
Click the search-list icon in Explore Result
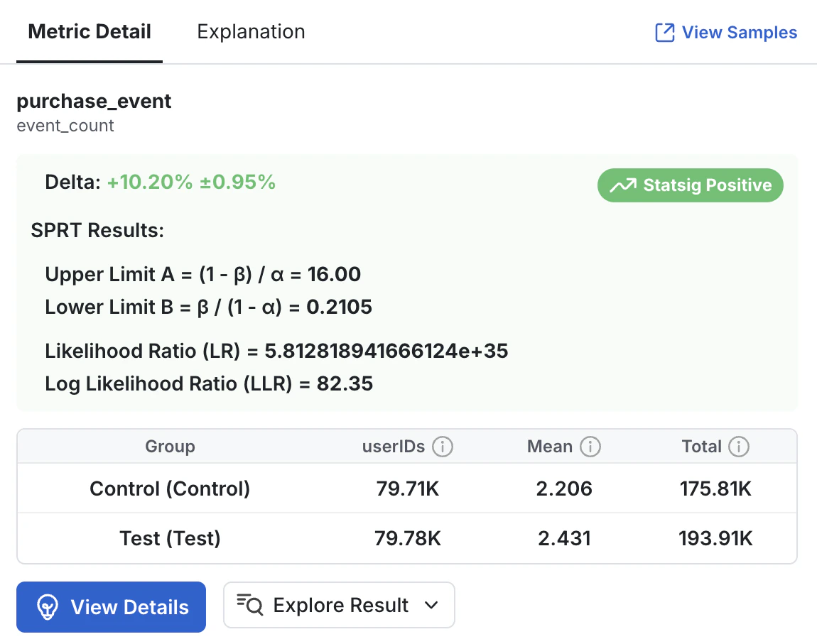click(249, 605)
